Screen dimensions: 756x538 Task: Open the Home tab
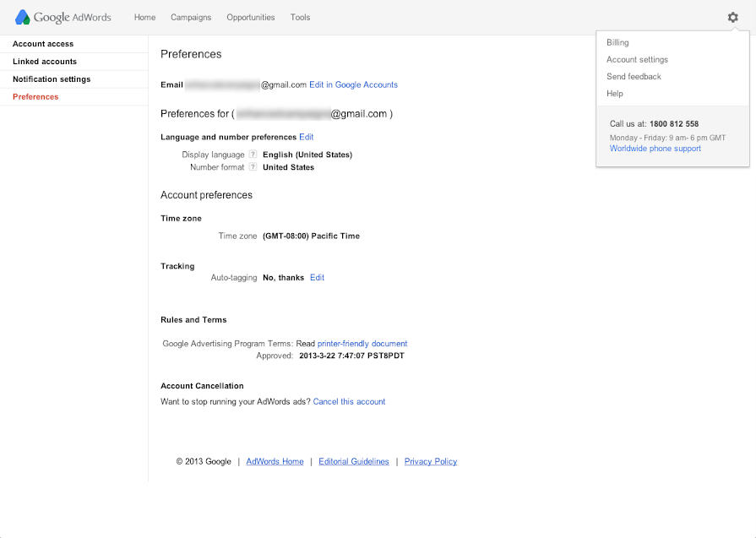coord(144,18)
